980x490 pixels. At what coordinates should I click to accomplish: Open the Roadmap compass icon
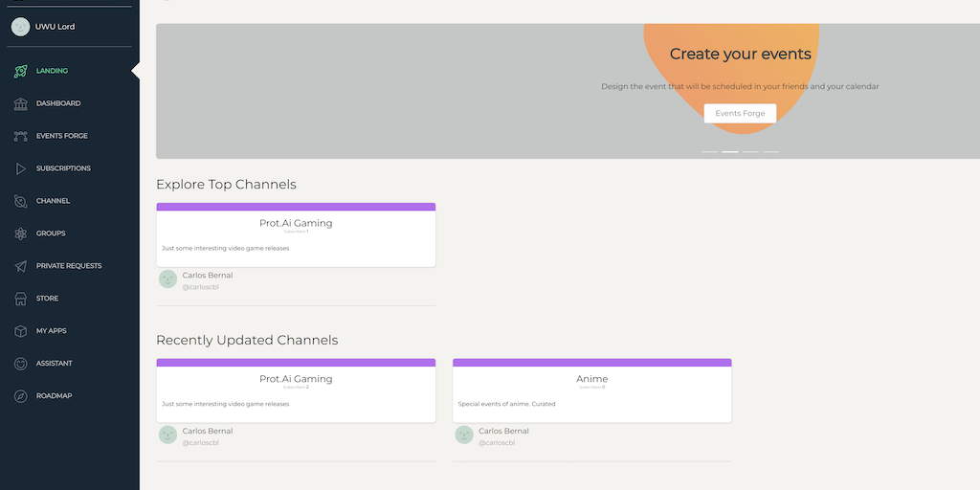(20, 396)
